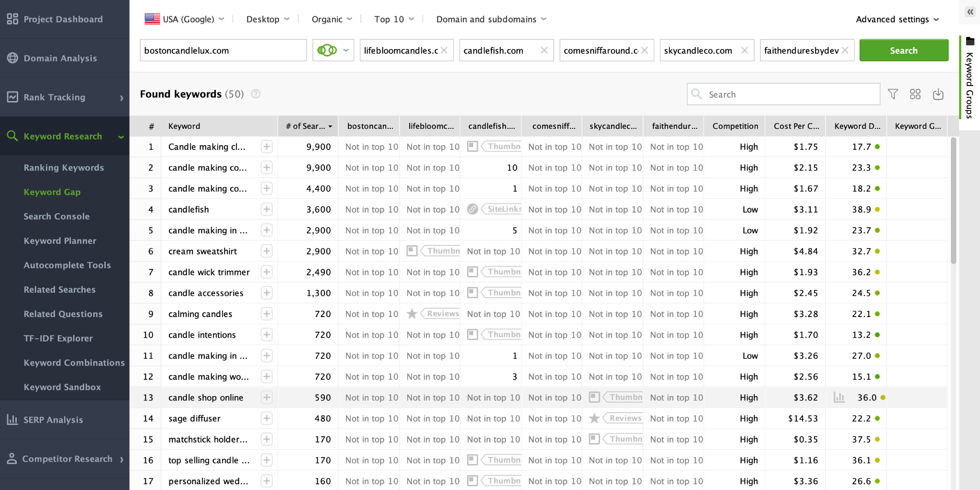The image size is (980, 490).
Task: Click the help icon beside Found keywords
Action: (x=256, y=94)
